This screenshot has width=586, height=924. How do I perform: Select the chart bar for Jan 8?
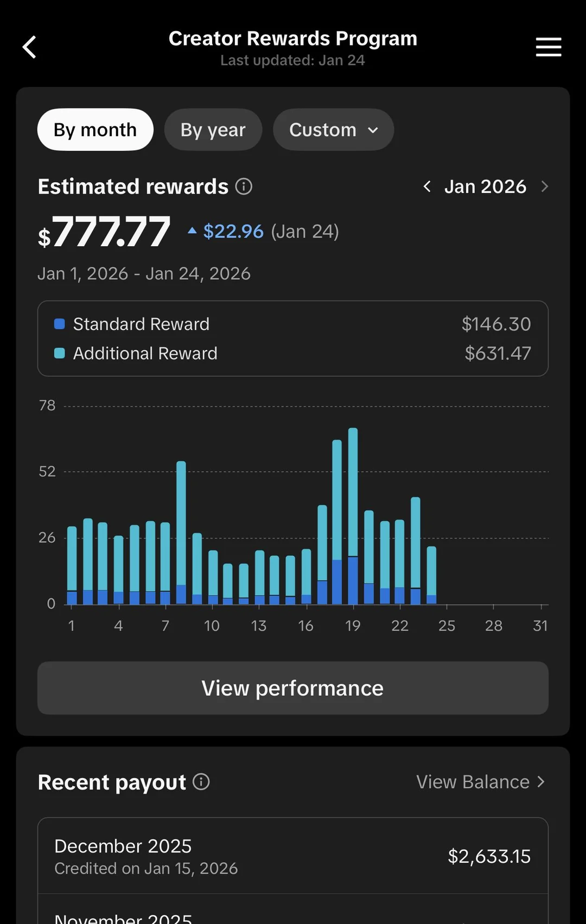tap(181, 531)
